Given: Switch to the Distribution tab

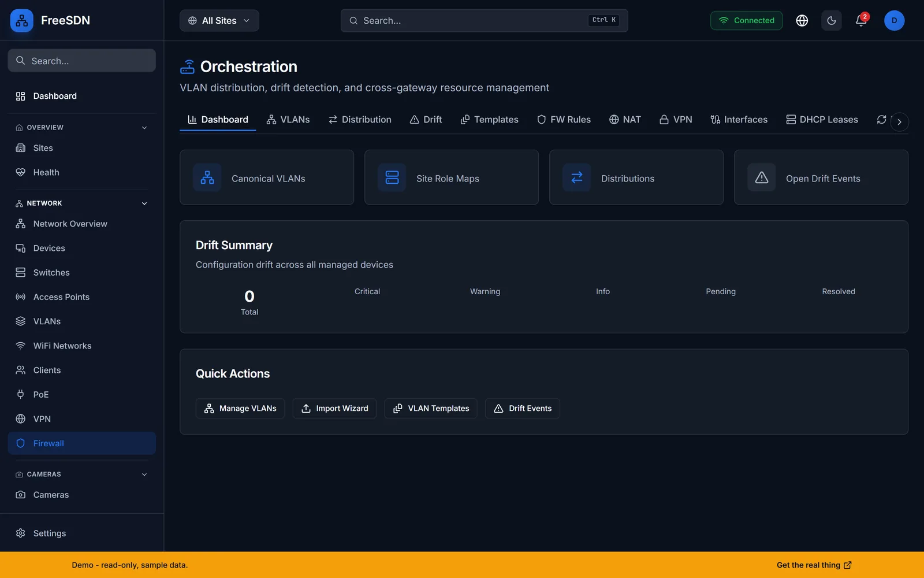Looking at the screenshot, I should coord(360,120).
